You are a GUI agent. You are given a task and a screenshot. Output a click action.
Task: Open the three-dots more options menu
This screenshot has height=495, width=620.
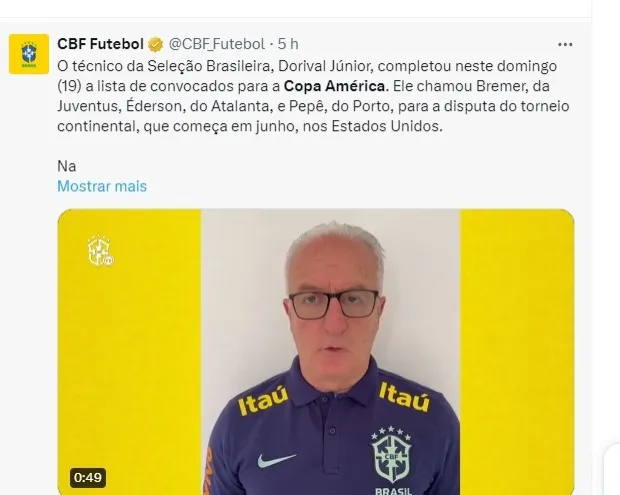point(565,45)
